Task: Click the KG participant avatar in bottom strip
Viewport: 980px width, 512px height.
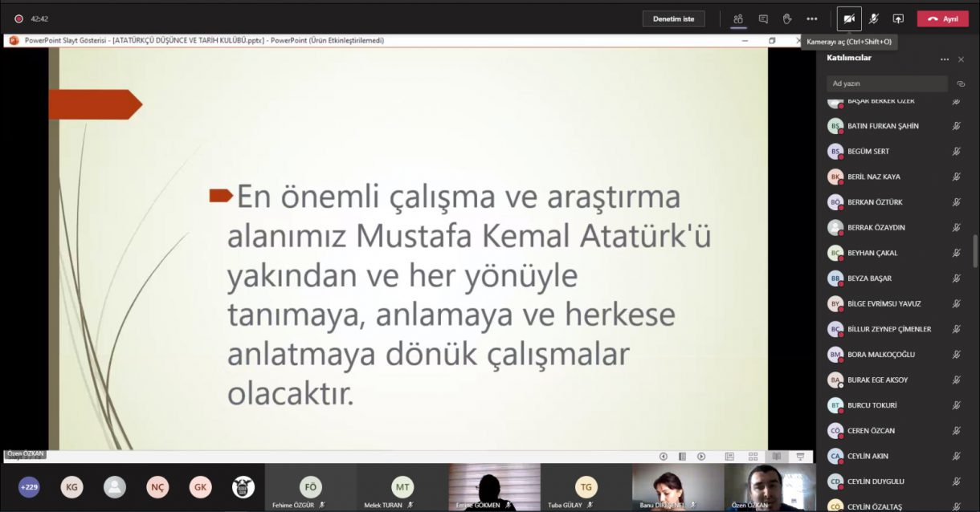Action: [71, 486]
